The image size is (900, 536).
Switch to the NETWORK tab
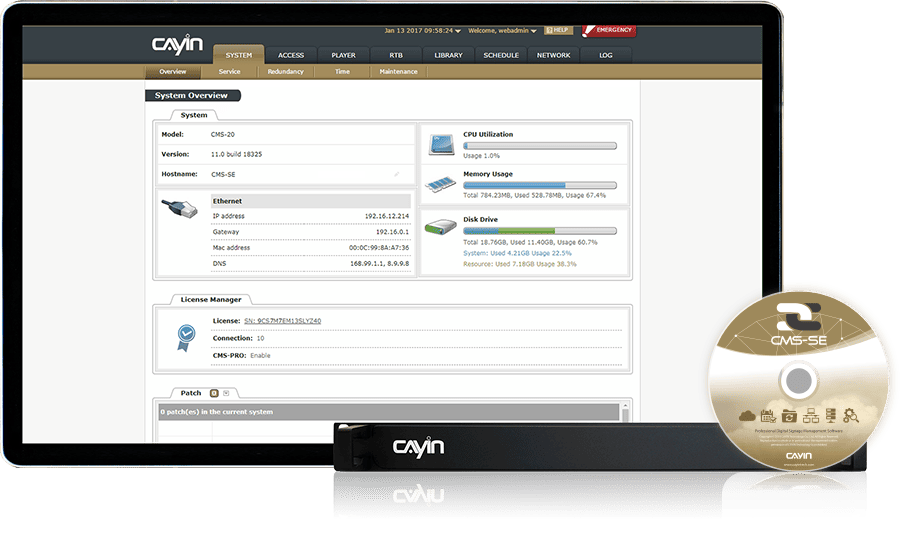click(x=553, y=55)
